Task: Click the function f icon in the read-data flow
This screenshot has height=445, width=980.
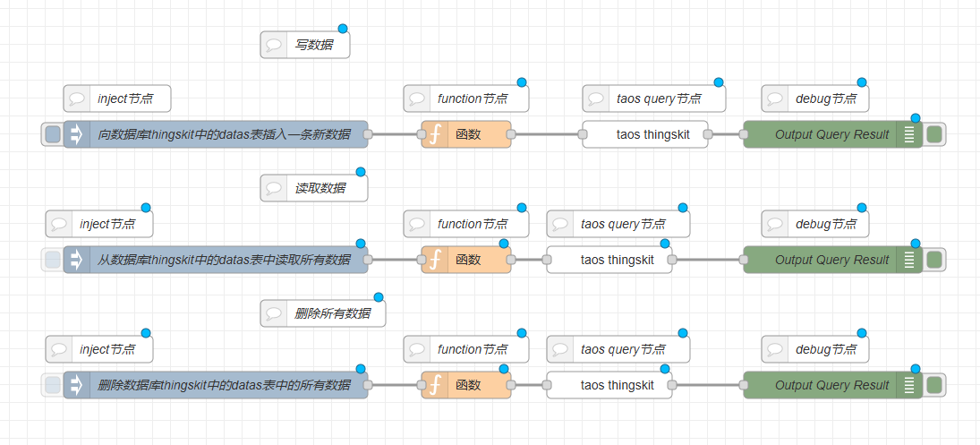Action: [x=435, y=260]
